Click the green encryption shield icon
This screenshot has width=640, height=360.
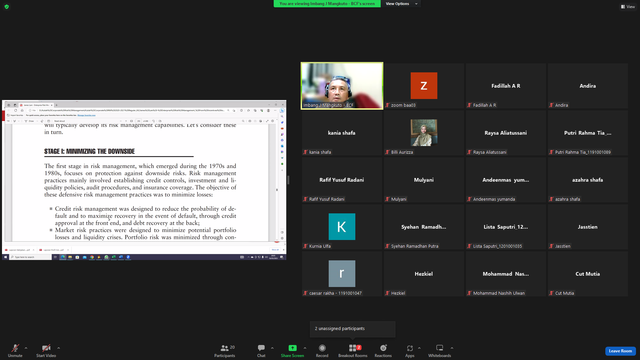pyautogui.click(x=7, y=7)
